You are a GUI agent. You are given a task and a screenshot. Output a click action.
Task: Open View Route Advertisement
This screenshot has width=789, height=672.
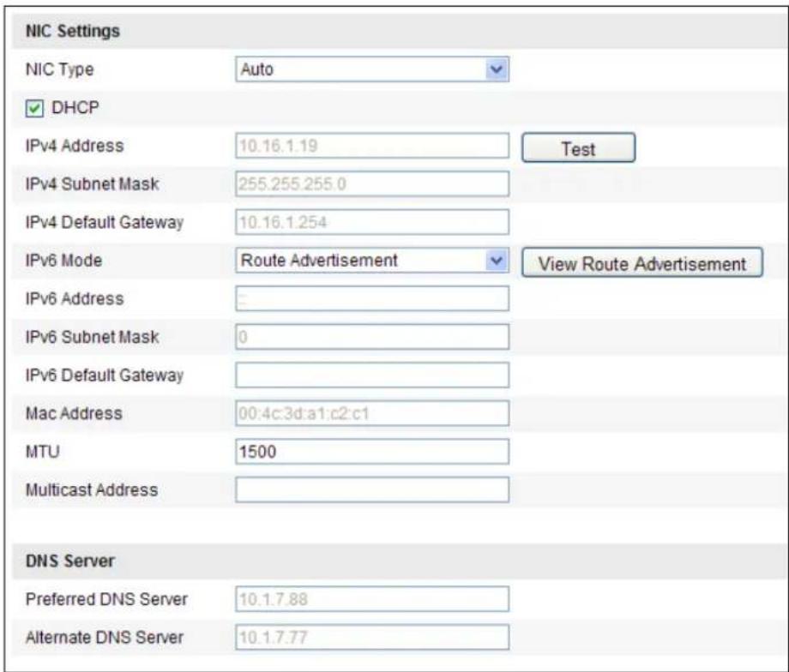642,262
